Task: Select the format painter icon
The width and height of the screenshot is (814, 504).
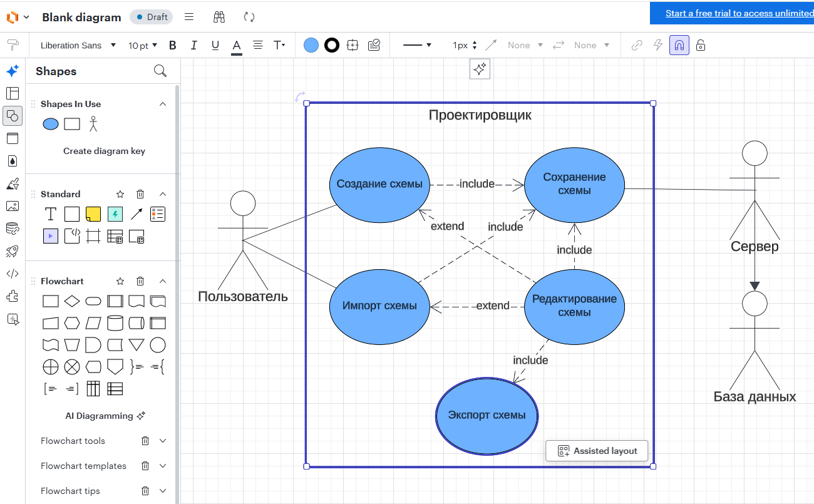Action: [x=13, y=45]
